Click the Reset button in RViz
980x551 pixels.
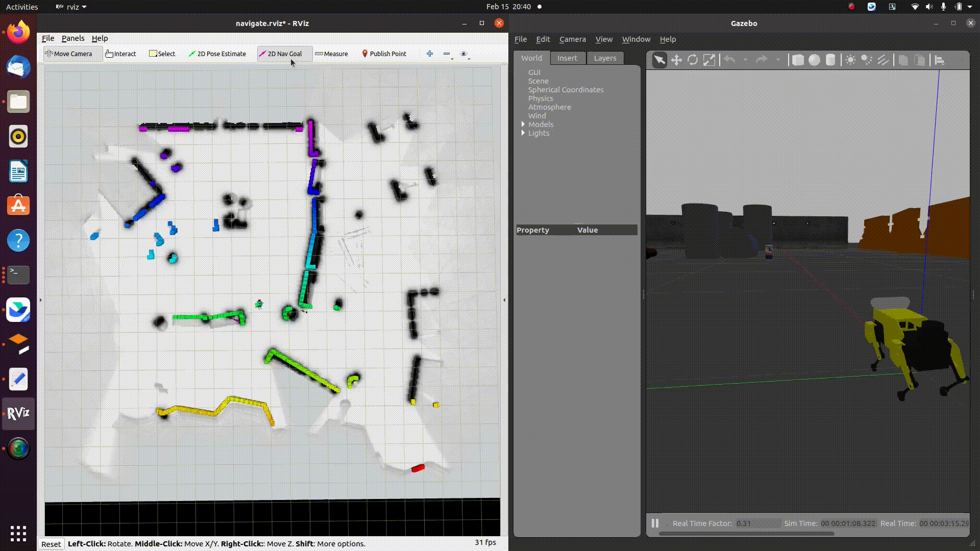tap(51, 544)
